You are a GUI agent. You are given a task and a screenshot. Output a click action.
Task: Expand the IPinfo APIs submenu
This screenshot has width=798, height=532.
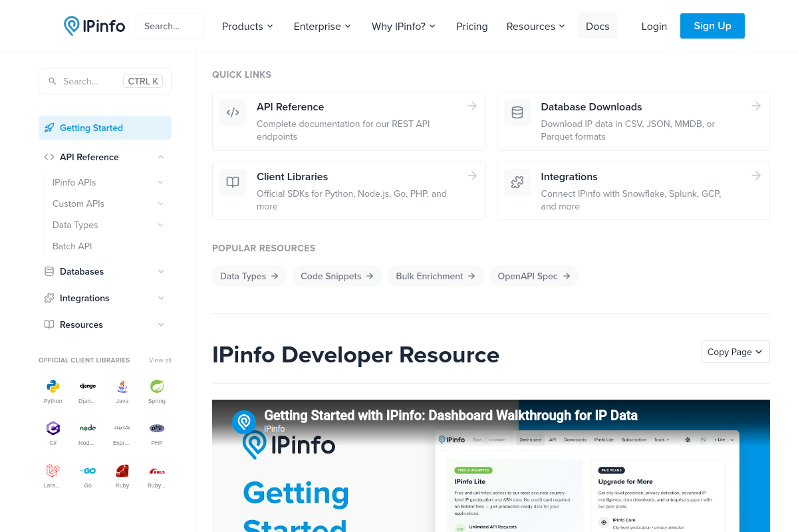[x=160, y=182]
